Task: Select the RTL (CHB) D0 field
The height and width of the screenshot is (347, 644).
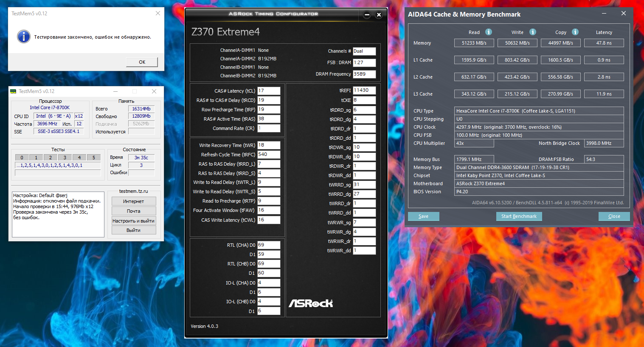Action: [269, 264]
